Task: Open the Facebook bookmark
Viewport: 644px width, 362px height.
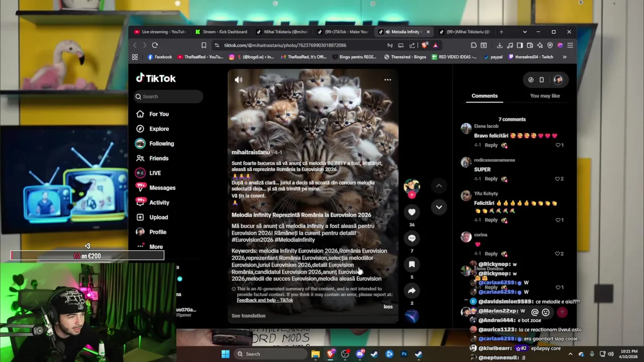Action: 159,57
